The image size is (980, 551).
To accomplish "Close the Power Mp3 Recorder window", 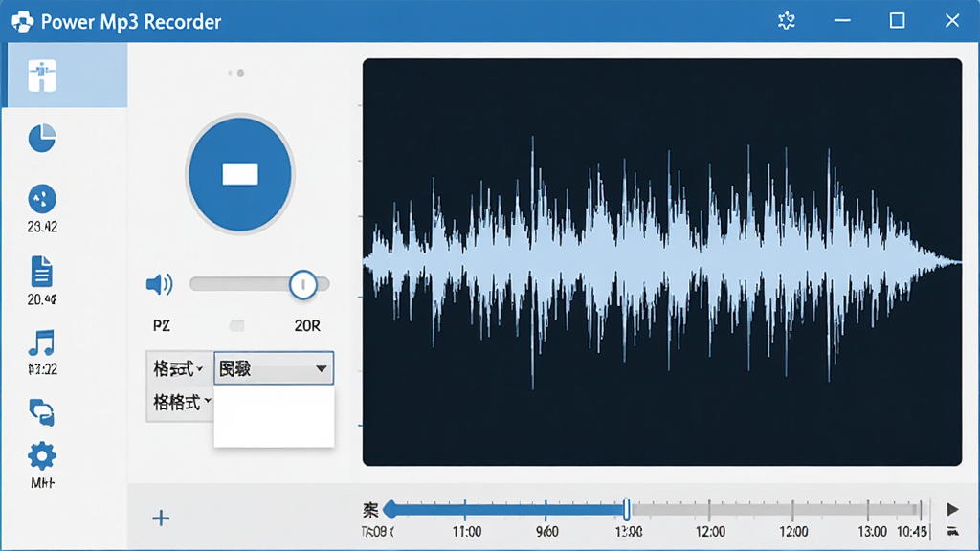I will pyautogui.click(x=952, y=21).
